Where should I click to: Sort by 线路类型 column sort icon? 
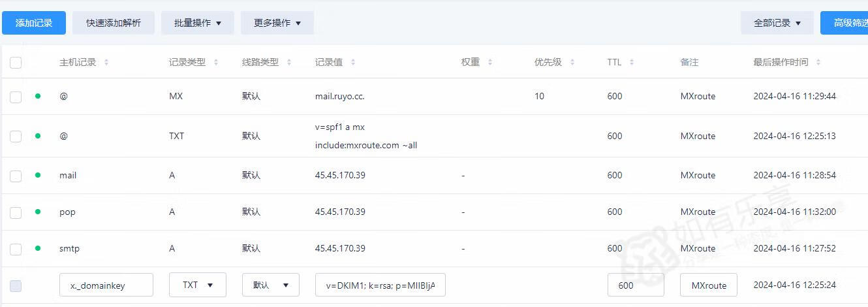[289, 63]
